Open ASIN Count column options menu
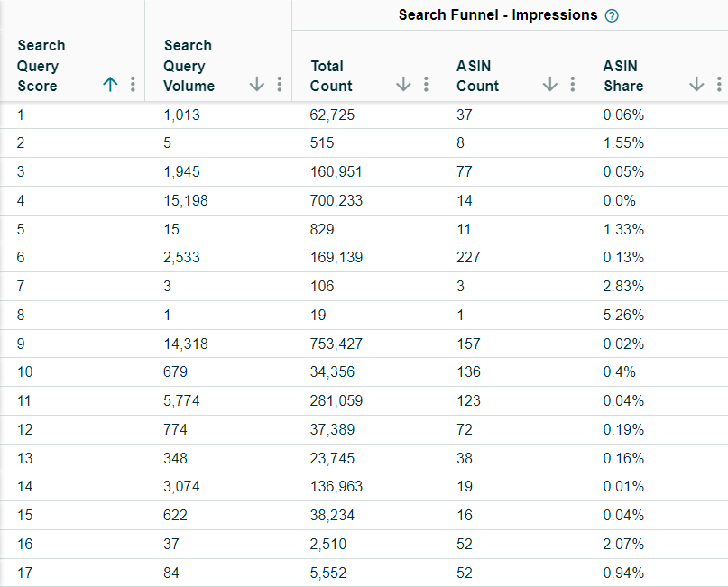728x587 pixels. [572, 85]
